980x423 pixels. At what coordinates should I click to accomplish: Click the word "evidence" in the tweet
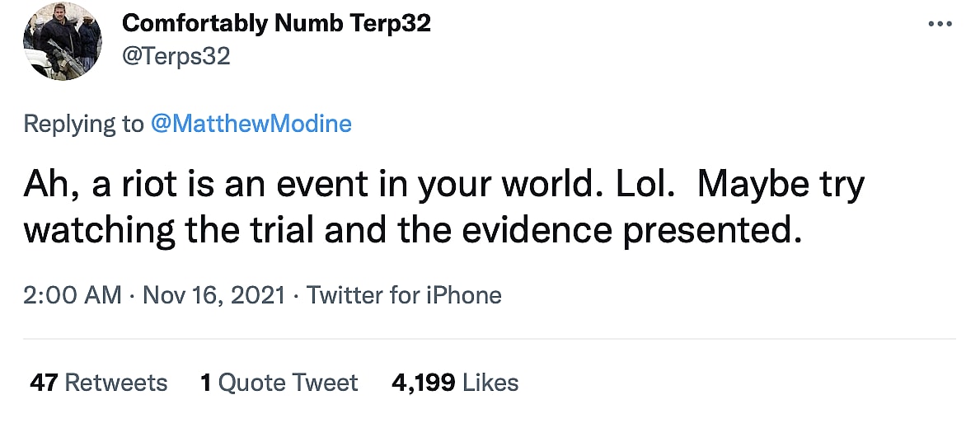(x=545, y=230)
